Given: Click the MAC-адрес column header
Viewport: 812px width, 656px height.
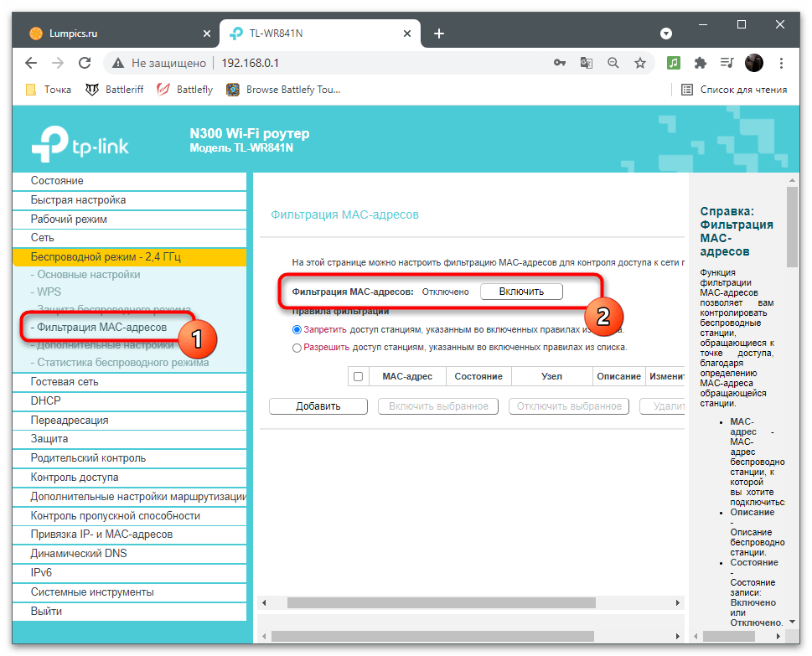Looking at the screenshot, I should pyautogui.click(x=407, y=376).
